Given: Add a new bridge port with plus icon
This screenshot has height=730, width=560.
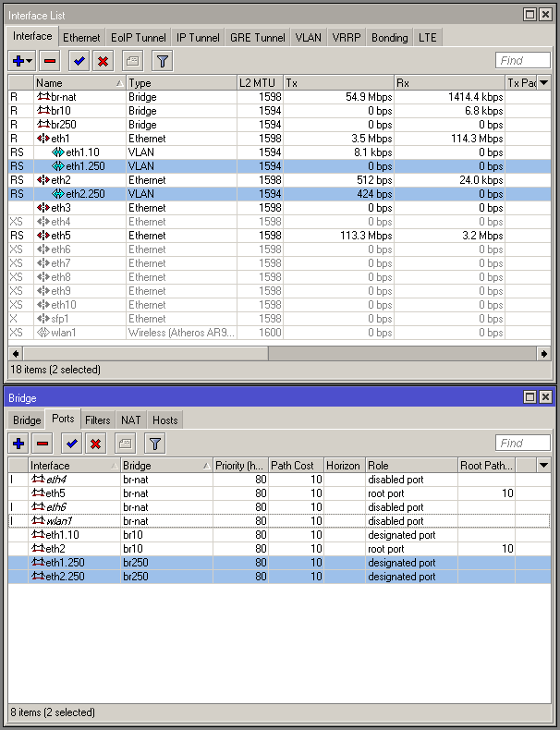Looking at the screenshot, I should pos(18,444).
